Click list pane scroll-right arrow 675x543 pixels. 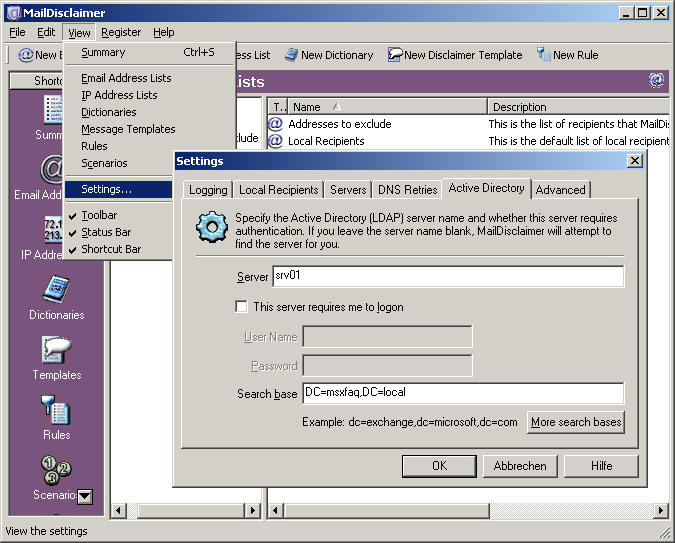point(660,511)
